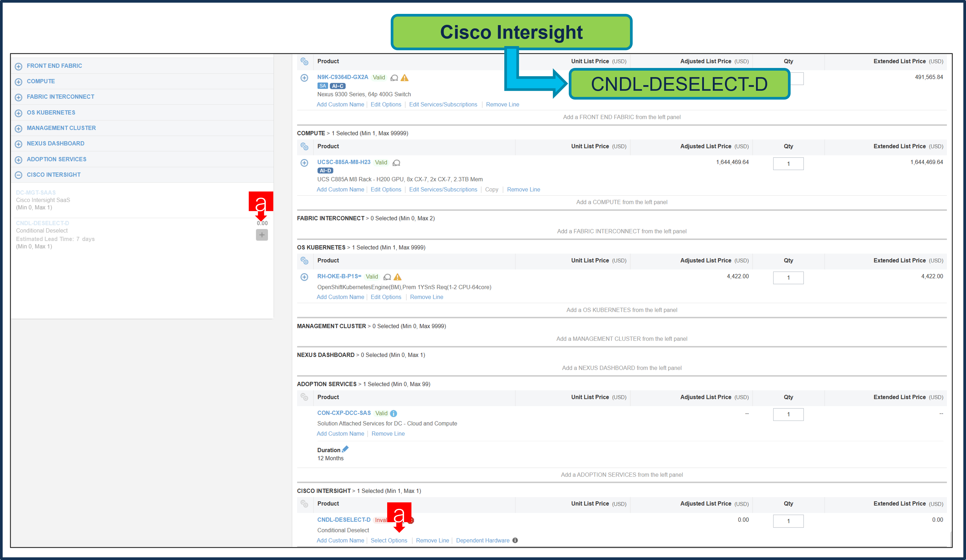The image size is (966, 560).
Task: Expand UCSC-885A-M8-H23 line details
Action: (x=304, y=163)
